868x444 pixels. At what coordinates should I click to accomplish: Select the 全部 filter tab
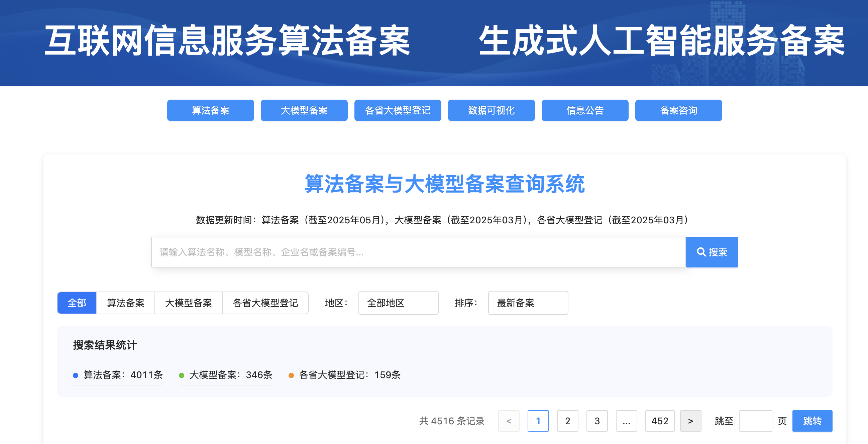[x=77, y=303]
